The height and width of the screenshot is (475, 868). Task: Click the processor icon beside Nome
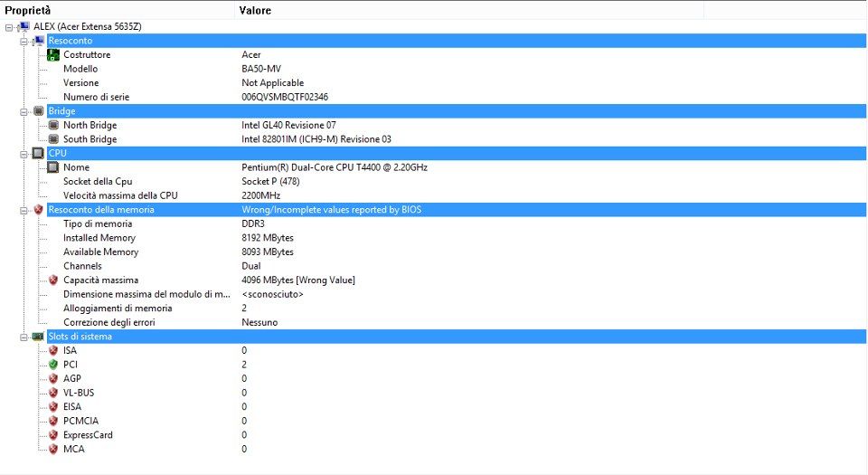[53, 167]
